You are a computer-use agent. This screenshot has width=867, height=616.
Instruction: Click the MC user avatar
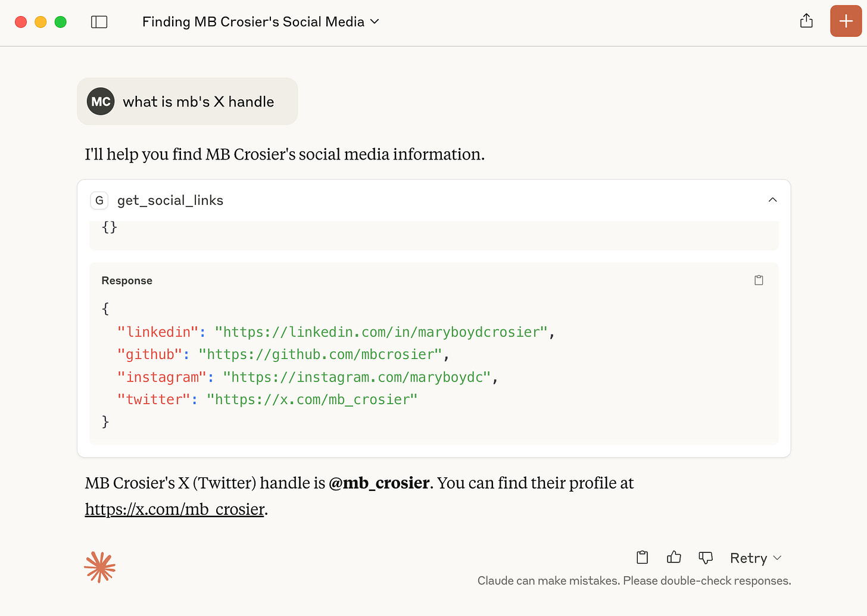(x=101, y=101)
